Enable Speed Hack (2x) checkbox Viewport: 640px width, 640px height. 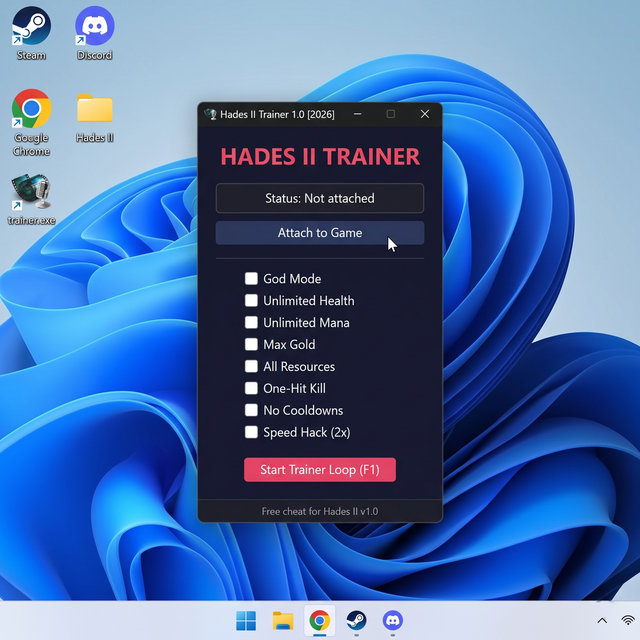click(251, 432)
